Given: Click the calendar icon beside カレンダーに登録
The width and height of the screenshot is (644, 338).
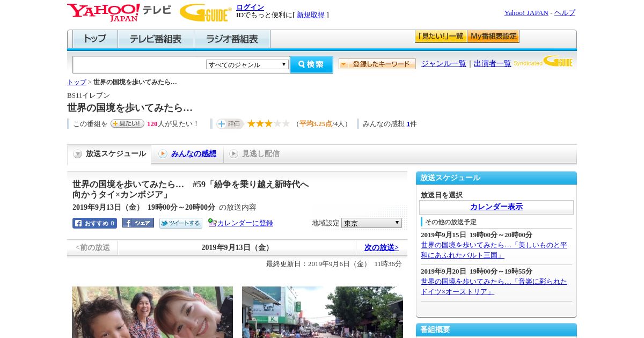Looking at the screenshot, I should tap(212, 223).
